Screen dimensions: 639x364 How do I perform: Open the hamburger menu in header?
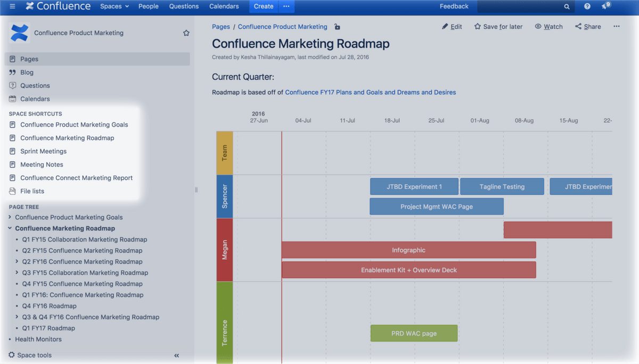[x=12, y=6]
